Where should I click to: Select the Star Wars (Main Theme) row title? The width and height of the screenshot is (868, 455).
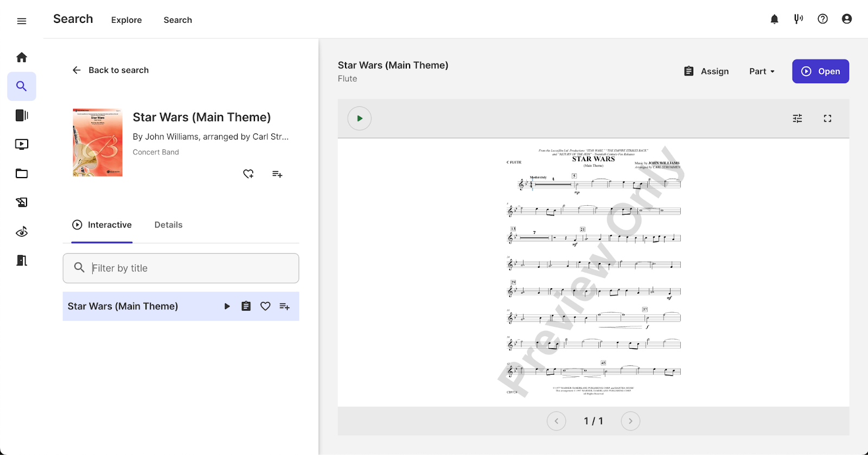coord(123,306)
